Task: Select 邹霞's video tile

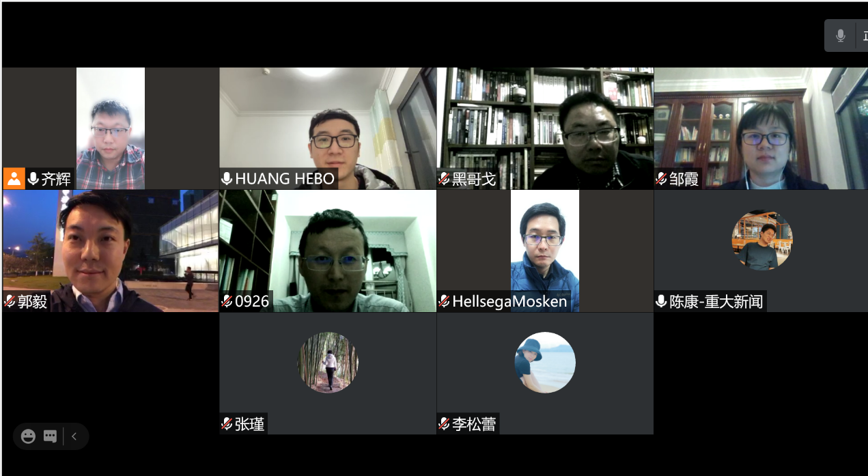Action: 761,128
